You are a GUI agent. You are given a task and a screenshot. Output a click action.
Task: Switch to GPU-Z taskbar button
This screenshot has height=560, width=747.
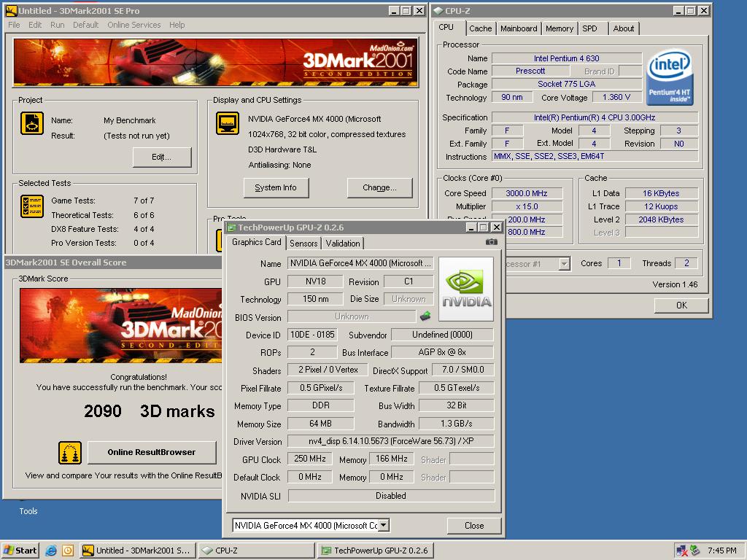[x=375, y=551]
